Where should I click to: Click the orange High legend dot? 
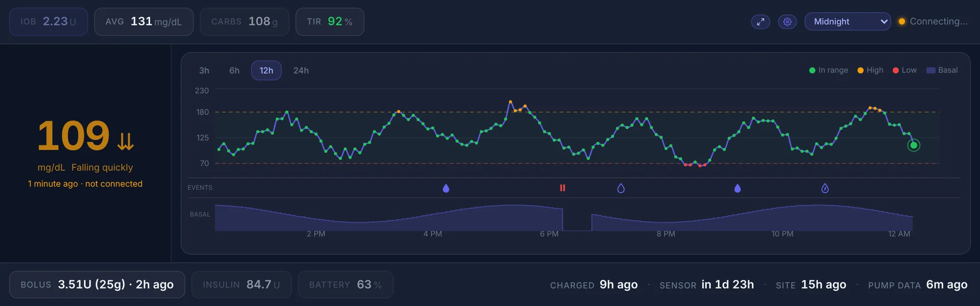(x=861, y=70)
